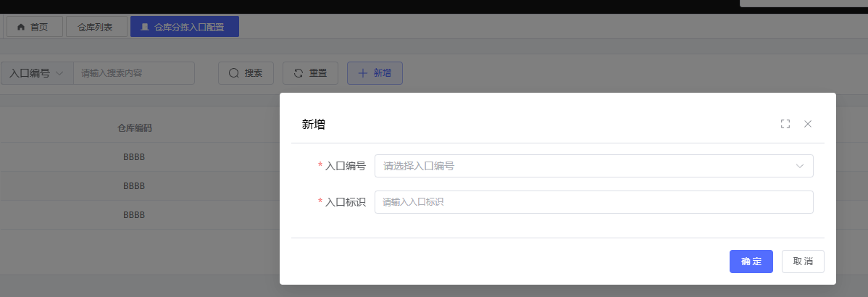This screenshot has height=297, width=868.
Task: Focus the 请输入入口标识 input field
Action: pyautogui.click(x=593, y=202)
